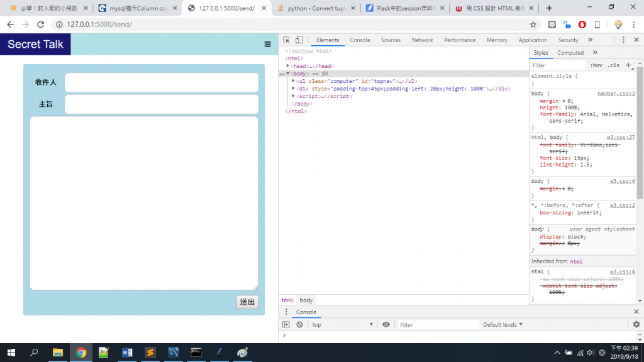This screenshot has height=362, width=644.
Task: Click the 送出 submit button
Action: click(247, 302)
